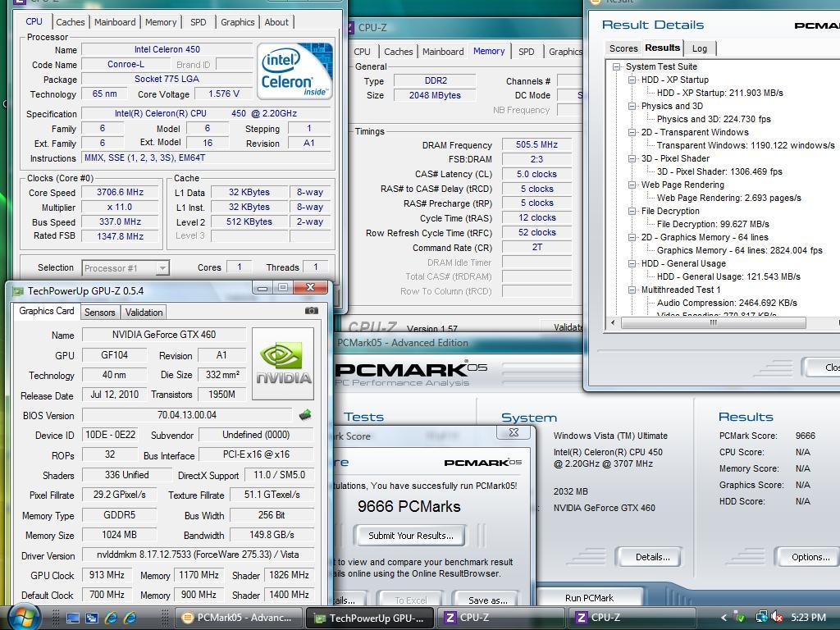Click DRAM Frequency value 505.5 MHz
Screen dimensions: 840x630
536,144
